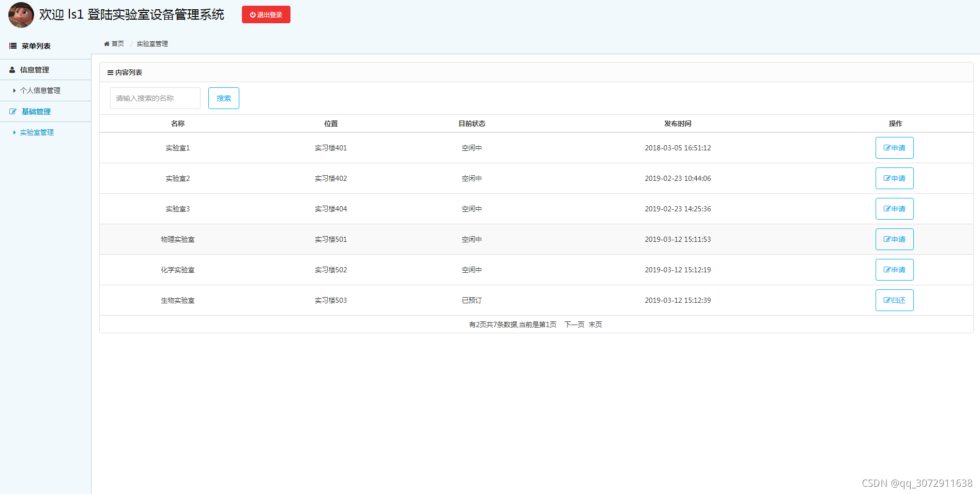The width and height of the screenshot is (980, 494).
Task: Select the 物理实验室 name cell
Action: tap(178, 239)
